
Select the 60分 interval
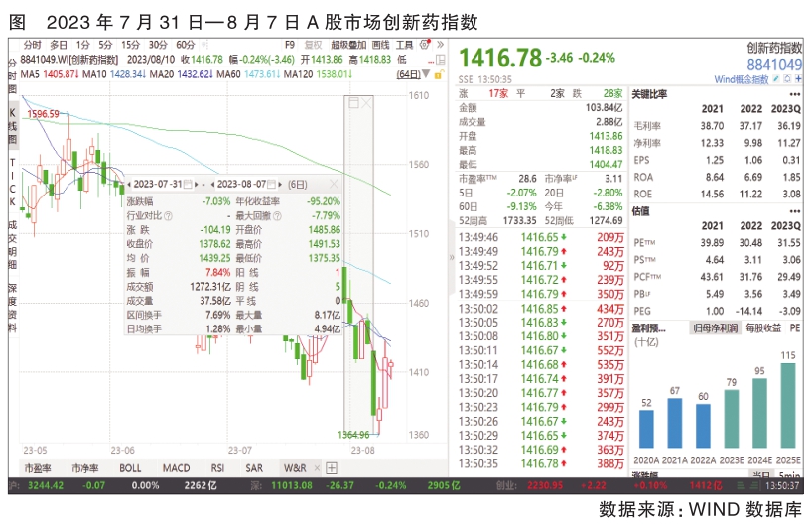186,45
